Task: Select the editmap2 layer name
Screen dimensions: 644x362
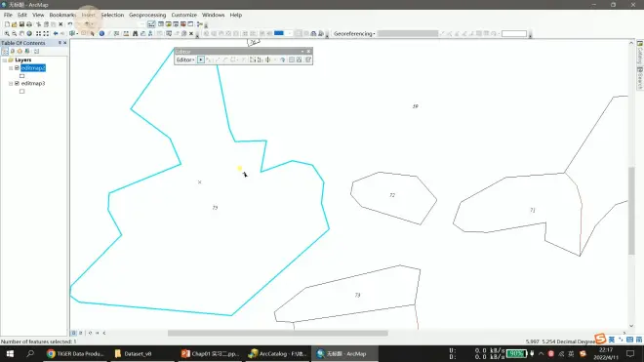Action: click(33, 67)
